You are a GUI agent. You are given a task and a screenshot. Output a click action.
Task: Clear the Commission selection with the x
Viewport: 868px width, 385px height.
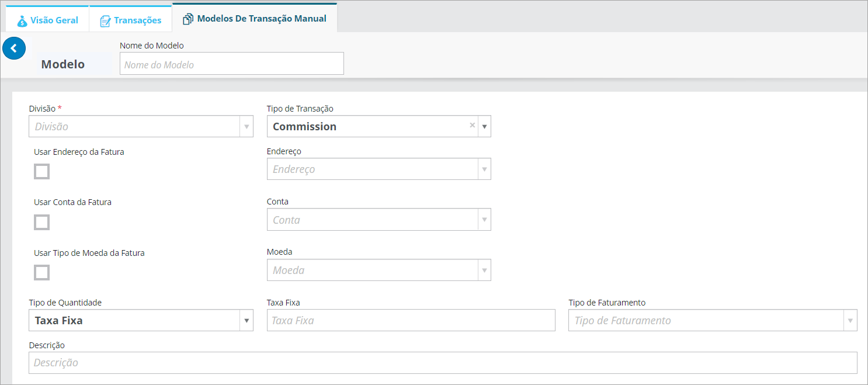coord(472,125)
